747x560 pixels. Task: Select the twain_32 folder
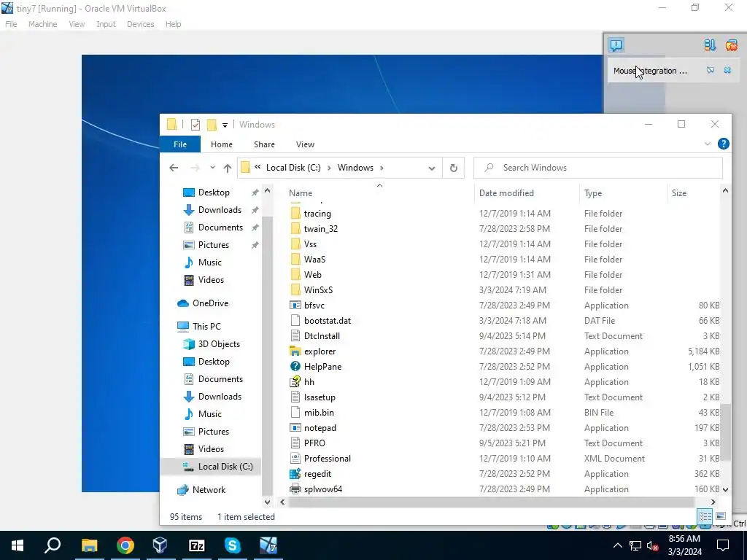click(321, 228)
